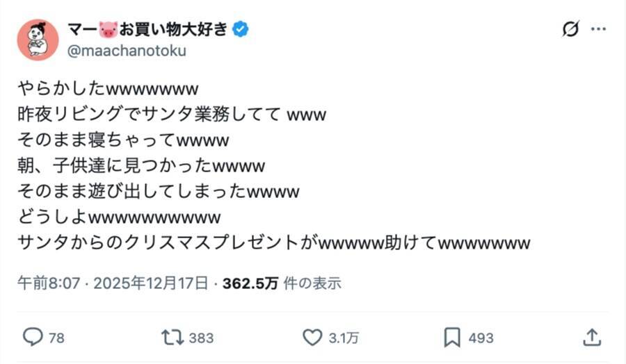Screen dimensions: 626x364
Task: Open the 362.5万 view count
Action: tap(250, 283)
